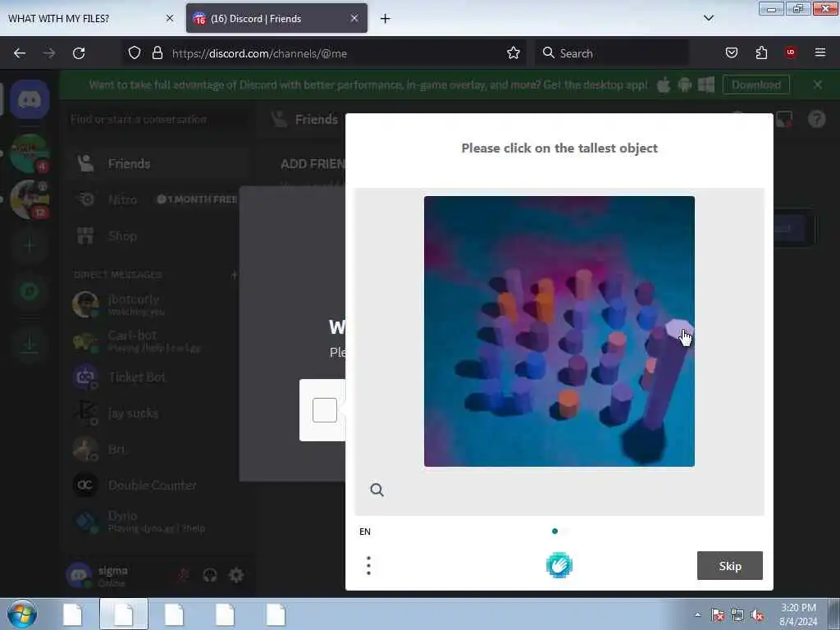Open the captcha three-dot options menu
Image resolution: width=840 pixels, height=630 pixels.
tap(368, 566)
